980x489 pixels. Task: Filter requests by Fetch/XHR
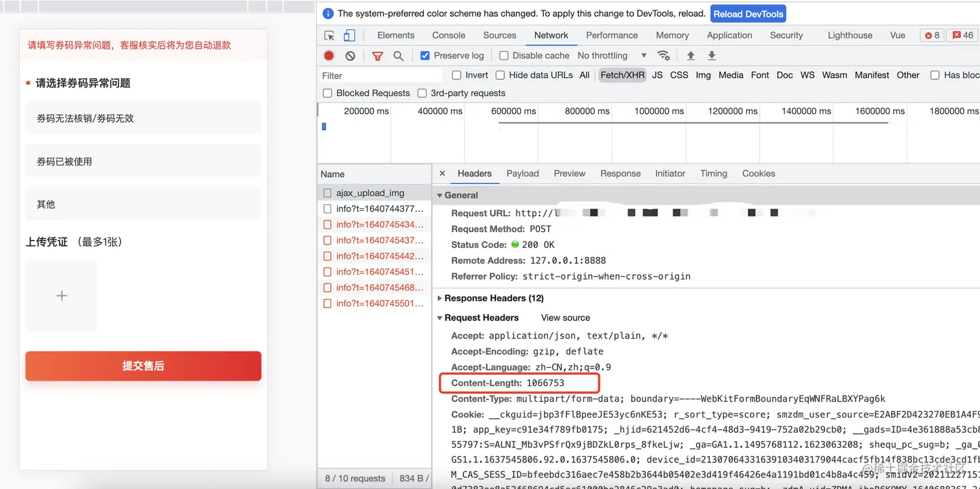(x=622, y=75)
